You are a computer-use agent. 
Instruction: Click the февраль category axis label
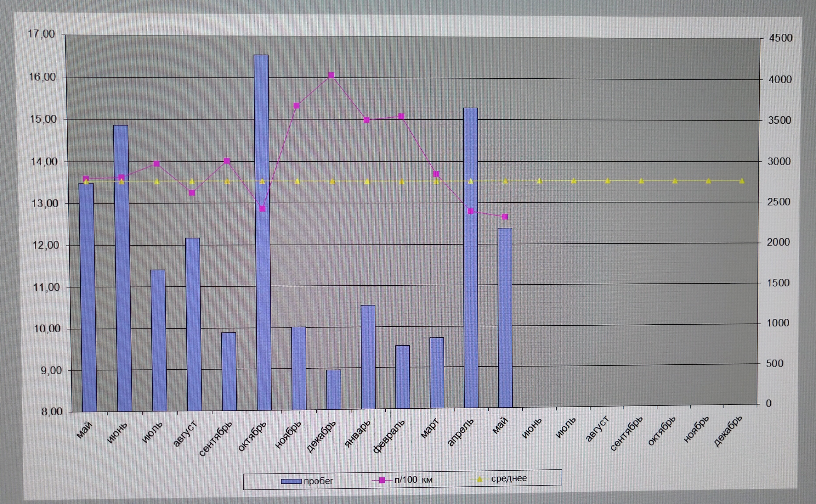click(x=389, y=436)
